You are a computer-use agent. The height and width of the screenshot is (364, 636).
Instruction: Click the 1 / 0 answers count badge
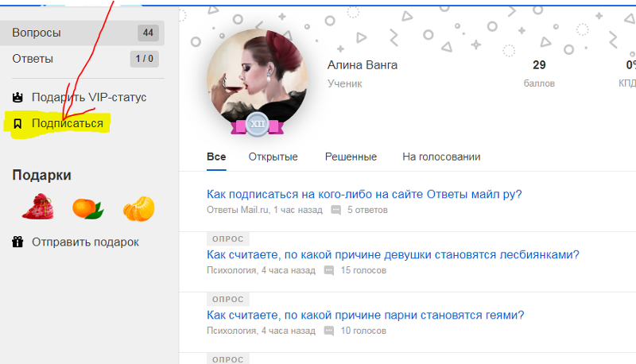click(x=145, y=59)
